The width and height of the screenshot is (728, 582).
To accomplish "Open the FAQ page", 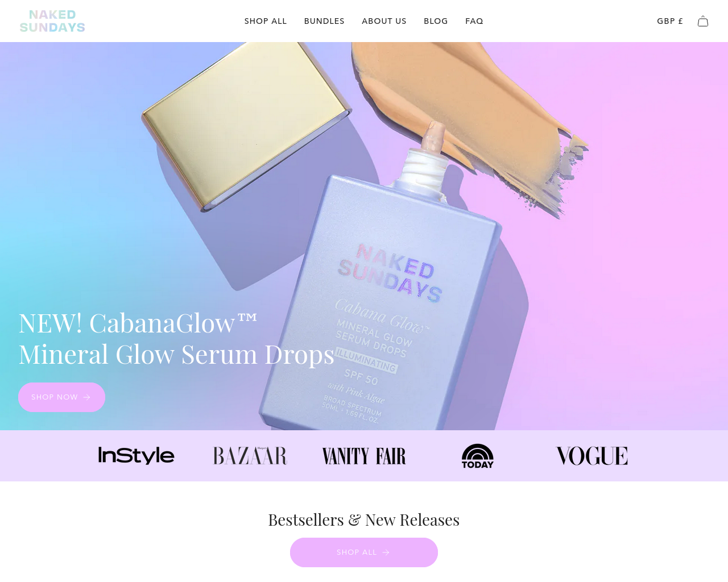I will click(x=474, y=21).
